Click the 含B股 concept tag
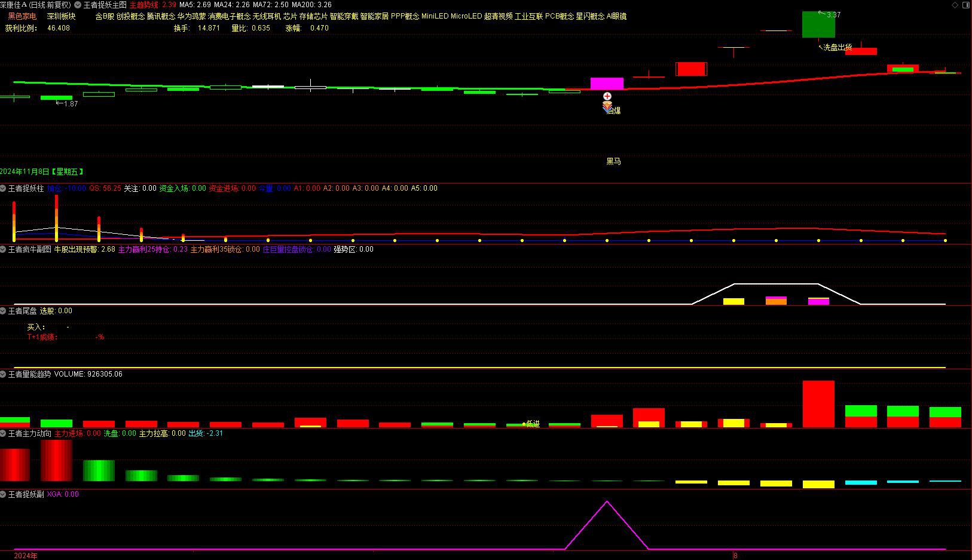 coord(105,17)
